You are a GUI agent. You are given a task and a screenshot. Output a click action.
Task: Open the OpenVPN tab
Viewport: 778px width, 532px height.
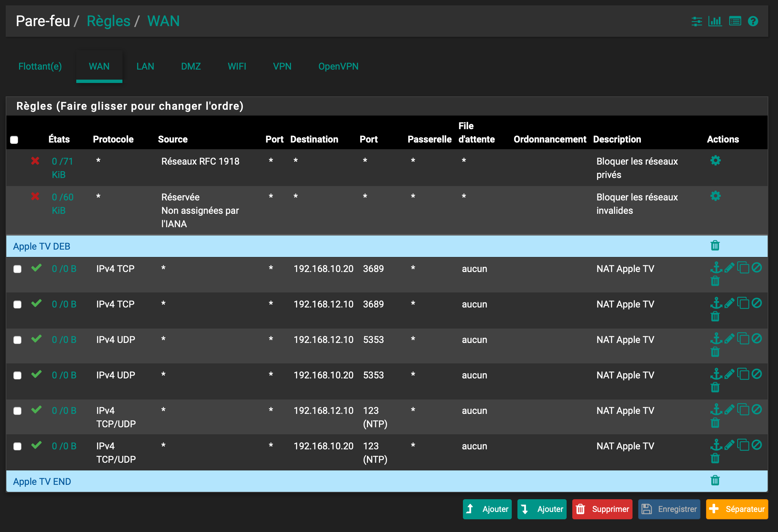coord(338,66)
